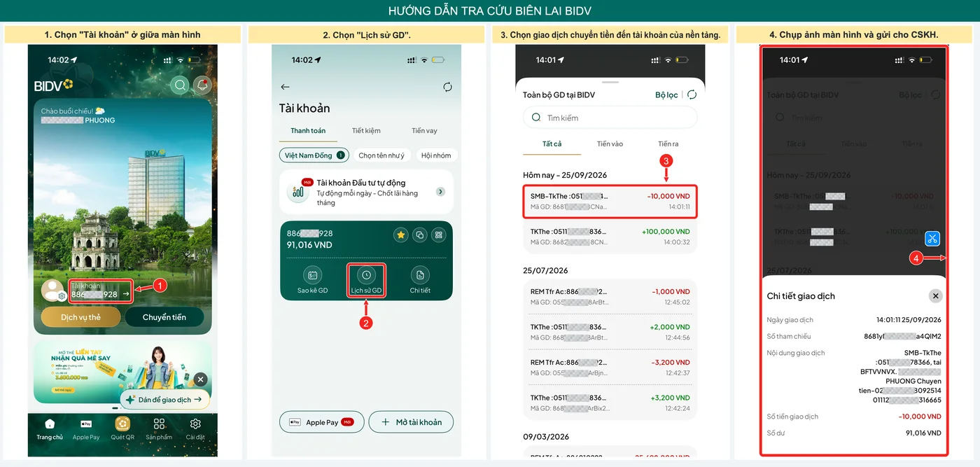Expand the Tài khoản Đầu tư tự động card chevron
980x467 pixels.
[440, 192]
